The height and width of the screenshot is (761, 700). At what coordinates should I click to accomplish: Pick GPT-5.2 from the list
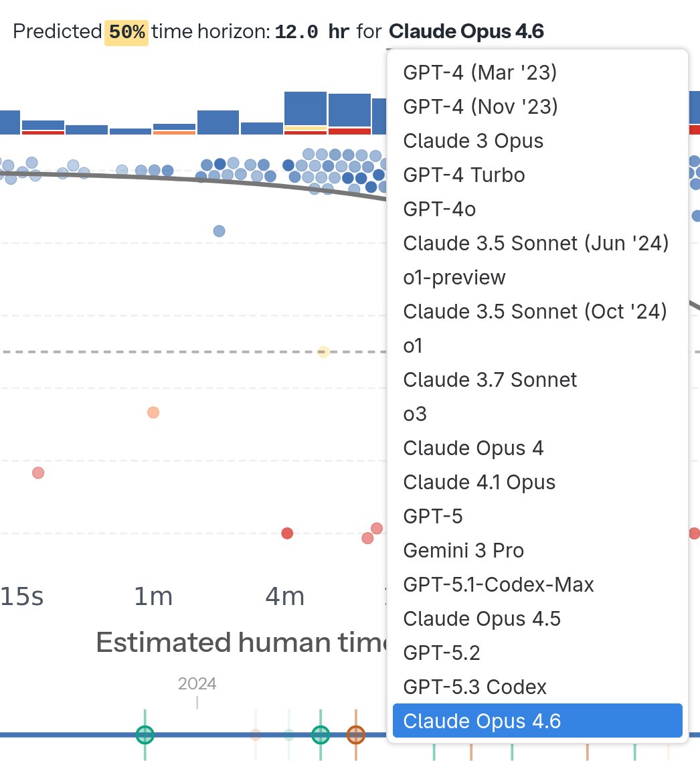[x=537, y=653]
